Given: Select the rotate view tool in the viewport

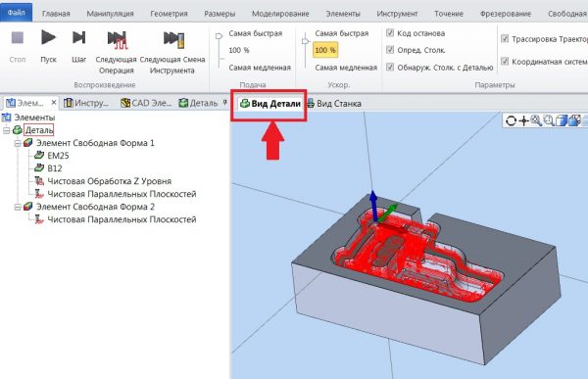Looking at the screenshot, I should 511,120.
